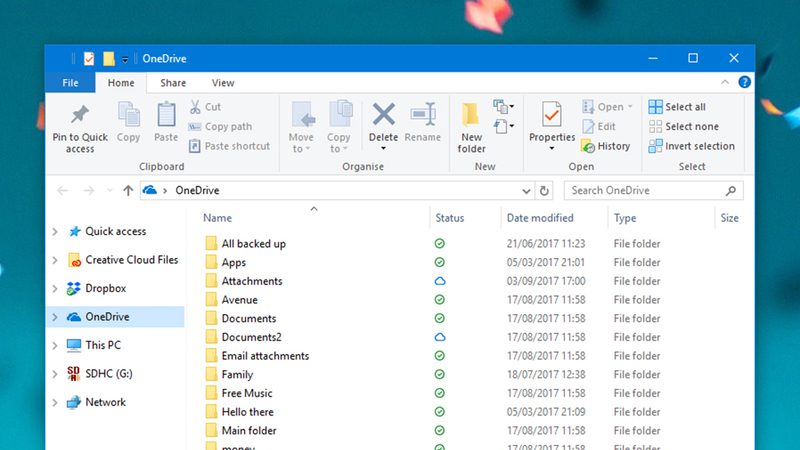Open the History icon
The width and height of the screenshot is (800, 450).
[x=588, y=146]
